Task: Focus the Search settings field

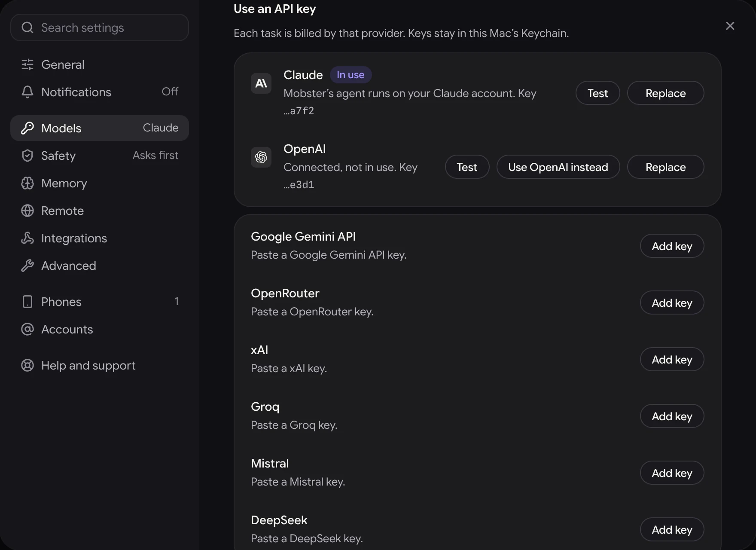Action: tap(100, 27)
